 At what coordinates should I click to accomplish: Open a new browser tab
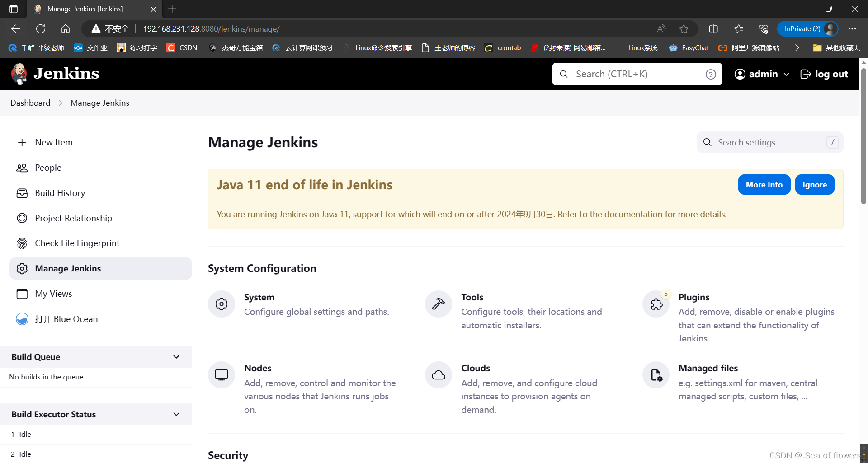(172, 9)
